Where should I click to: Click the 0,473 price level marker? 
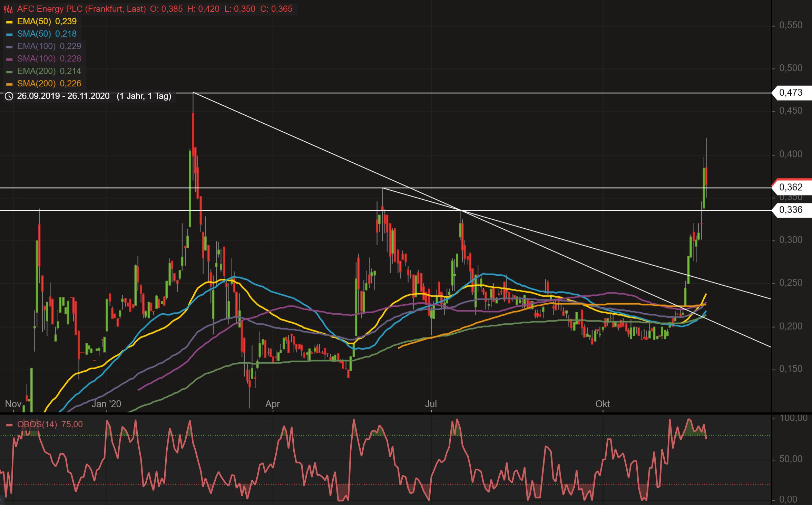click(792, 93)
